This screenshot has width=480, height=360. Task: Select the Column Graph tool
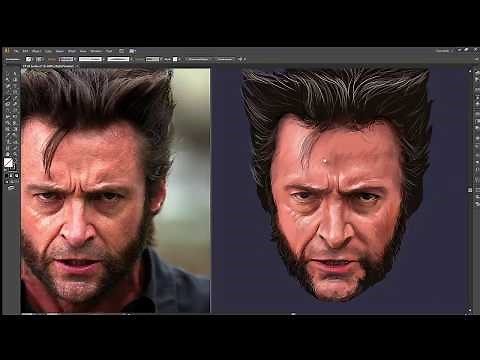[15, 141]
